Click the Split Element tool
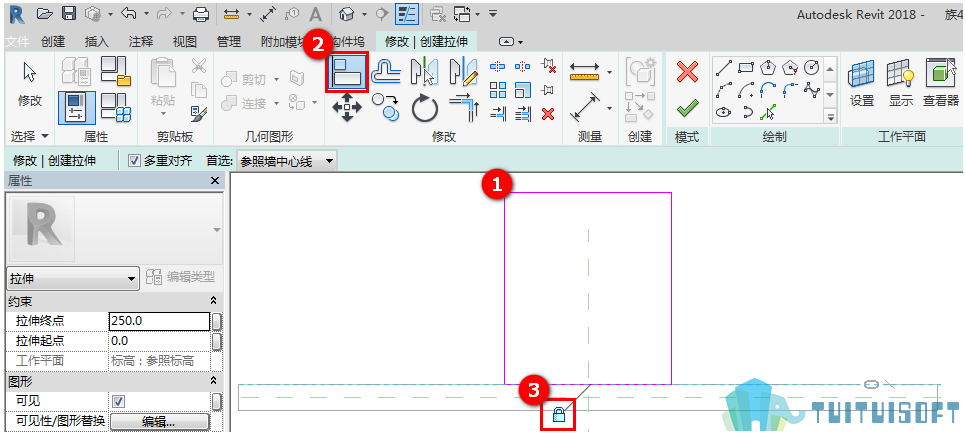966x434 pixels. point(498,65)
